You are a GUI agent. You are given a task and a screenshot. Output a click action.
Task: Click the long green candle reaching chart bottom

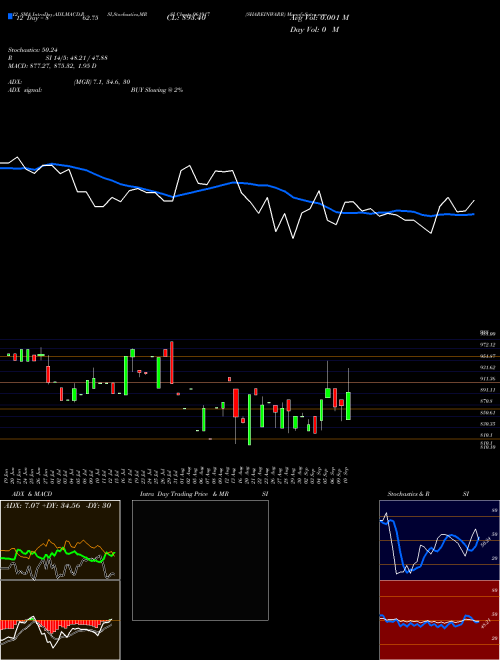click(249, 419)
